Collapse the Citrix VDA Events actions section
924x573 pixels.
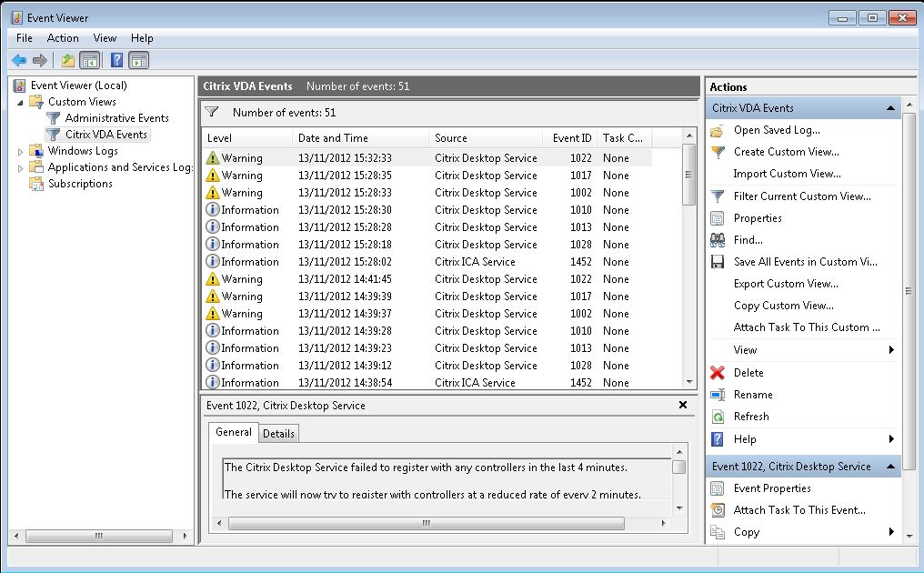click(x=890, y=108)
